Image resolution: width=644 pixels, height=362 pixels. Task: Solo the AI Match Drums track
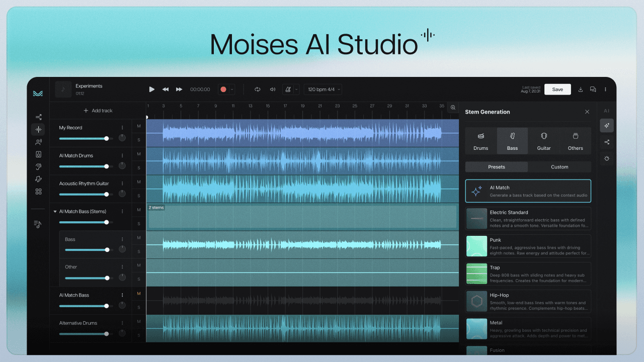click(x=139, y=167)
